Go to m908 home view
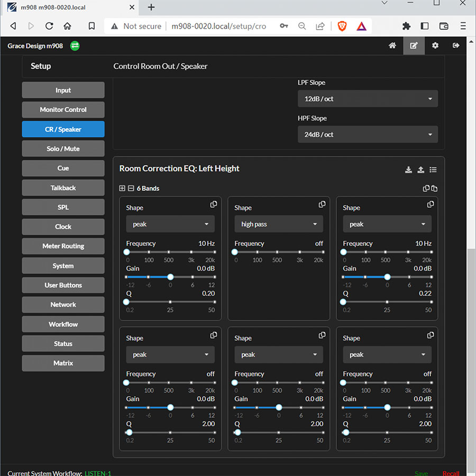The height and width of the screenshot is (476, 476). 392,45
